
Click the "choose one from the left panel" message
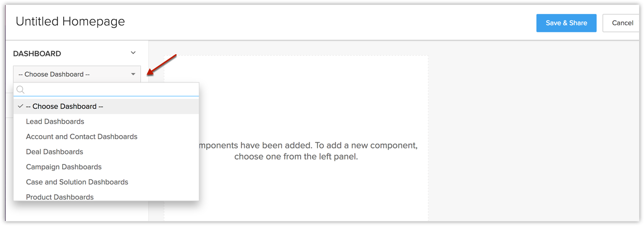click(296, 157)
